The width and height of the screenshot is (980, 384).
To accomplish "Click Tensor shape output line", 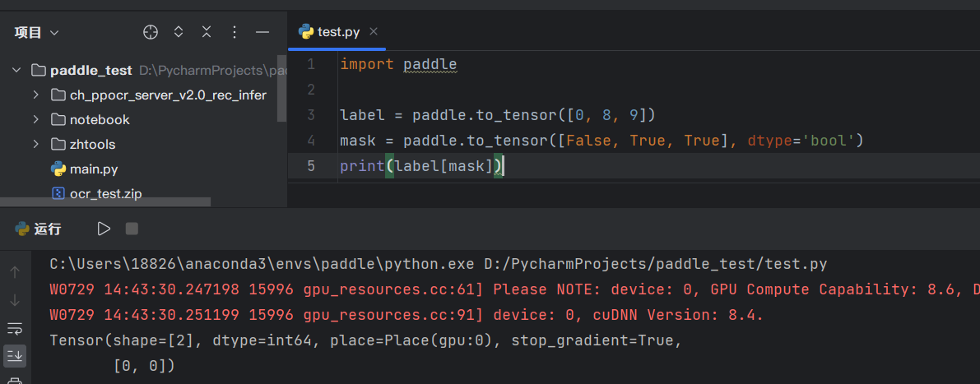I will point(365,341).
